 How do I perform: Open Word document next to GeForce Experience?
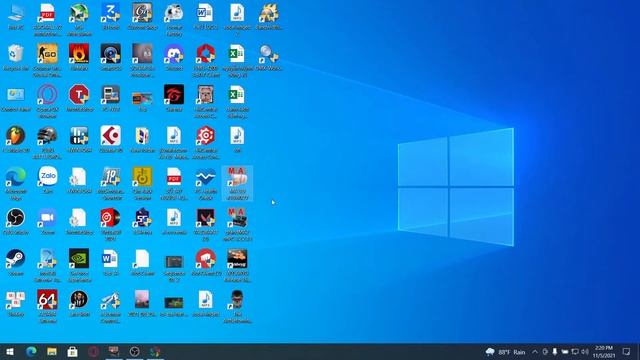click(111, 263)
